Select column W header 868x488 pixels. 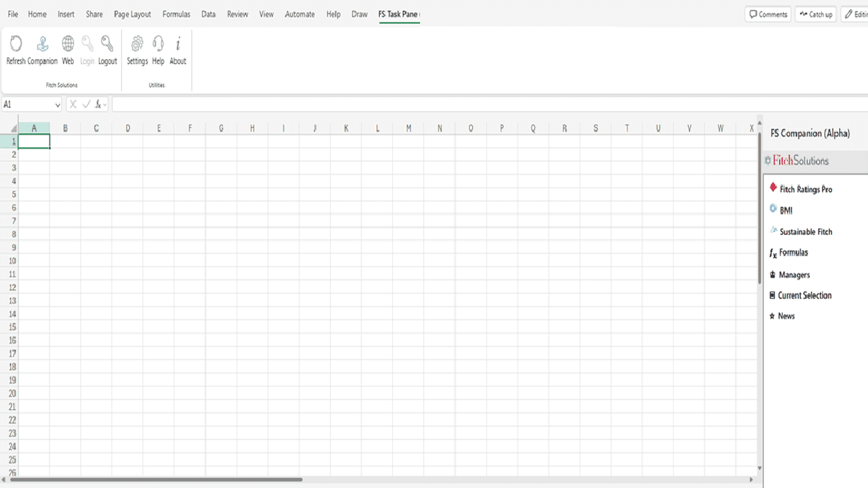[720, 128]
